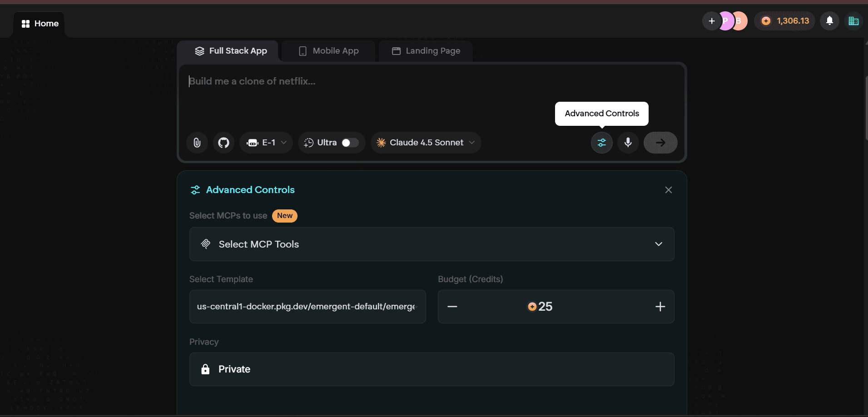Viewport: 868px width, 417px height.
Task: Click the P user avatar
Action: pos(726,21)
